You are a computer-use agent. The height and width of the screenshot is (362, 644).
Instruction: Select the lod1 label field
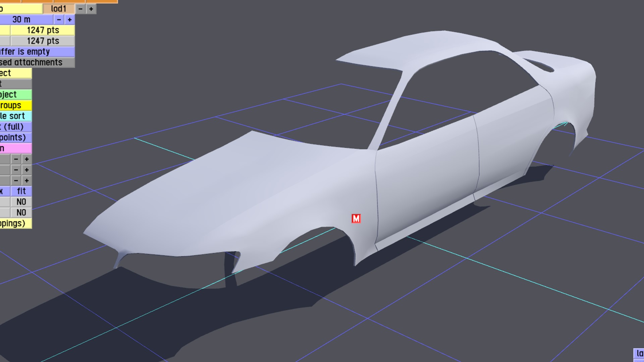click(x=59, y=9)
